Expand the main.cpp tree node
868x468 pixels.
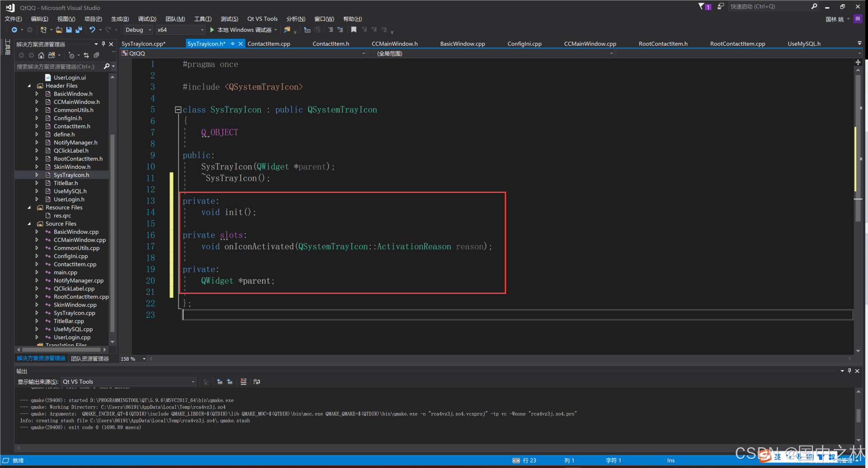[x=37, y=272]
